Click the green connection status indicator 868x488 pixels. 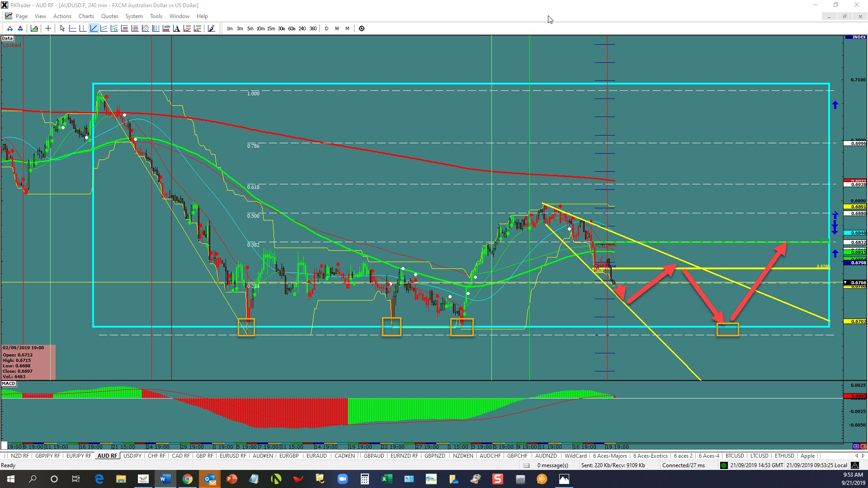(x=724, y=465)
